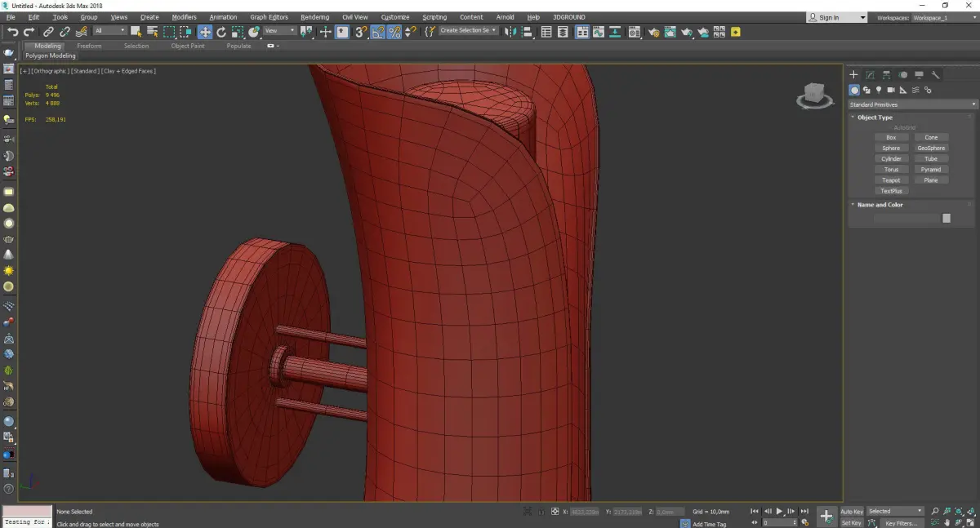Open the object color swatch
980x528 pixels.
click(947, 218)
